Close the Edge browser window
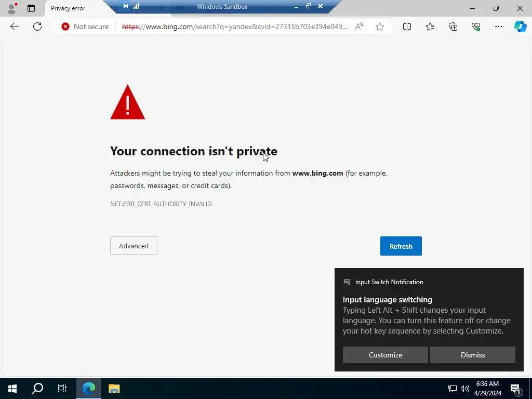Viewport: 532px width, 399px height. [520, 8]
